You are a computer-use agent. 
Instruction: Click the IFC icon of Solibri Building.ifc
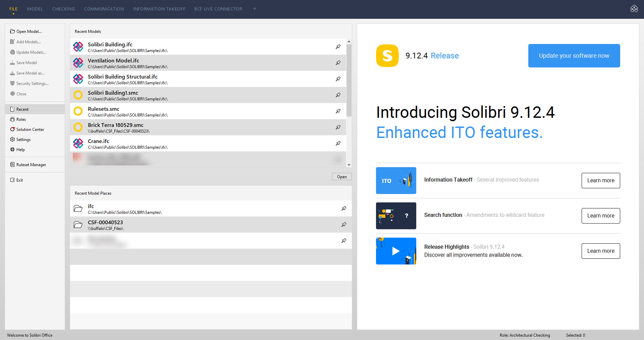coord(78,47)
